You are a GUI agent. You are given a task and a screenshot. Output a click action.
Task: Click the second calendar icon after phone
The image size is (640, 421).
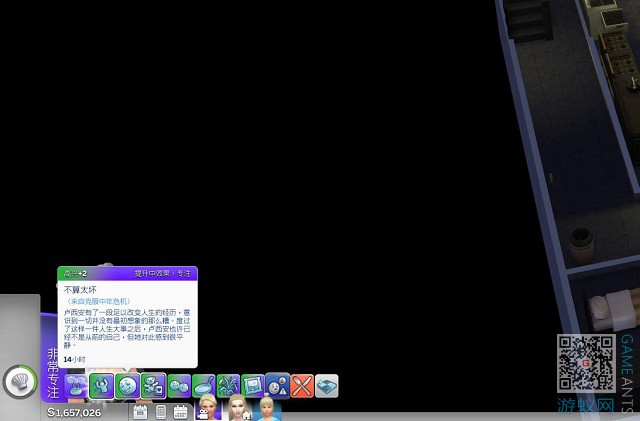[180, 412]
